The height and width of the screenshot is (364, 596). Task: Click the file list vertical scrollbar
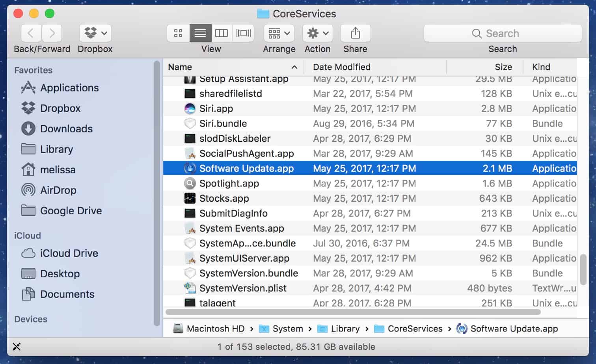point(584,269)
